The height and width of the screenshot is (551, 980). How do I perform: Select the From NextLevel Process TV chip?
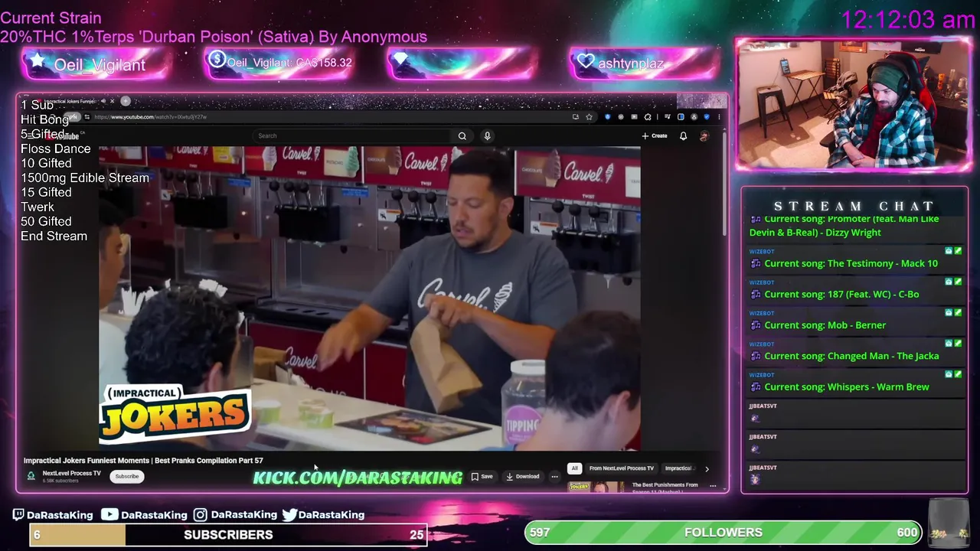click(622, 468)
